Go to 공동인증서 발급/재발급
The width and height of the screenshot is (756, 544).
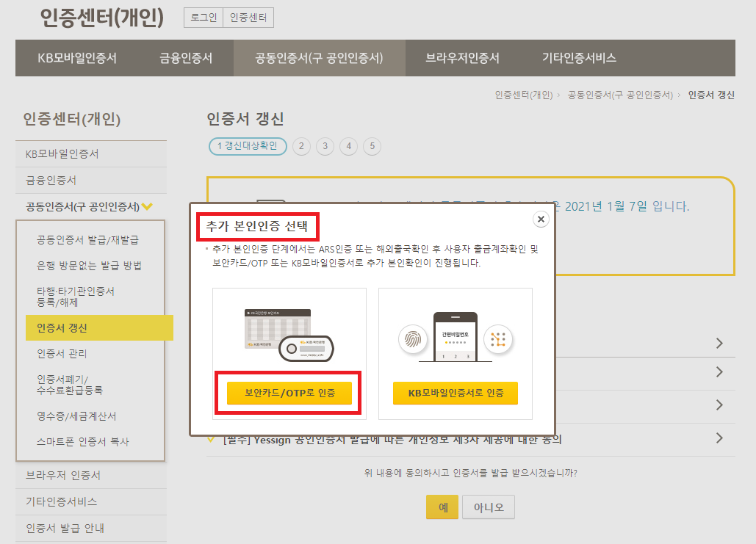coord(87,239)
